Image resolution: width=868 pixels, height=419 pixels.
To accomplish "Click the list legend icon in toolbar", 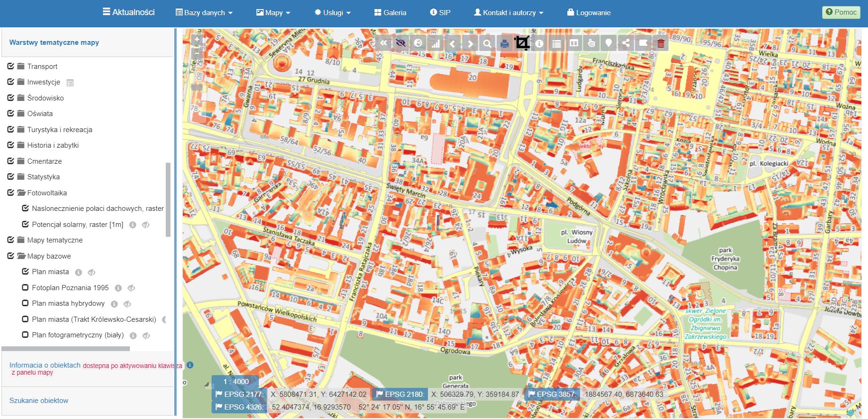I will [557, 43].
